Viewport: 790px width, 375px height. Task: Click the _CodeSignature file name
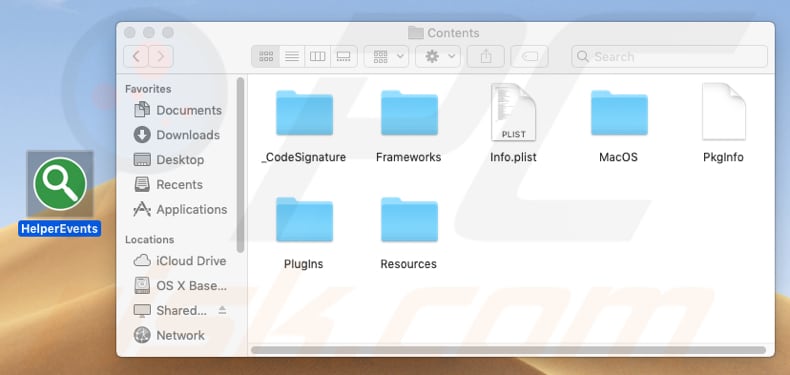pyautogui.click(x=304, y=157)
